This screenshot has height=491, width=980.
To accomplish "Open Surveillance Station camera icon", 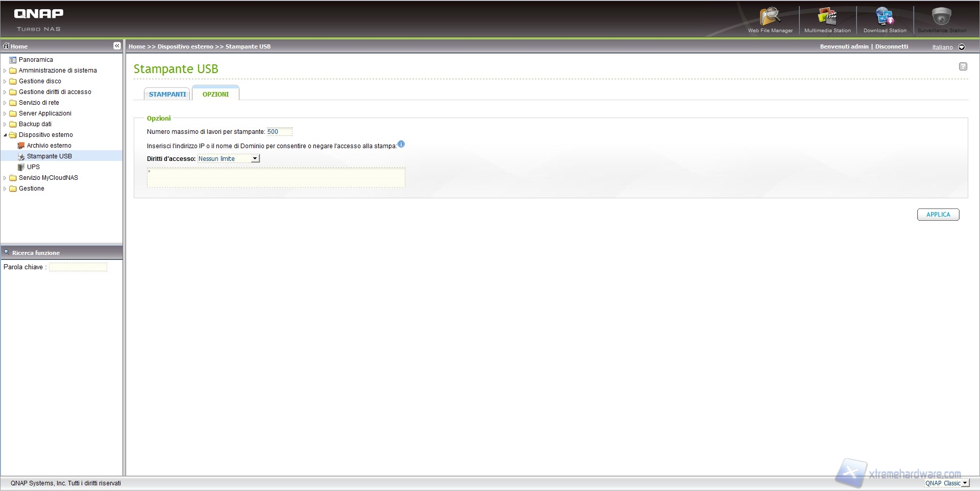I will (x=942, y=18).
